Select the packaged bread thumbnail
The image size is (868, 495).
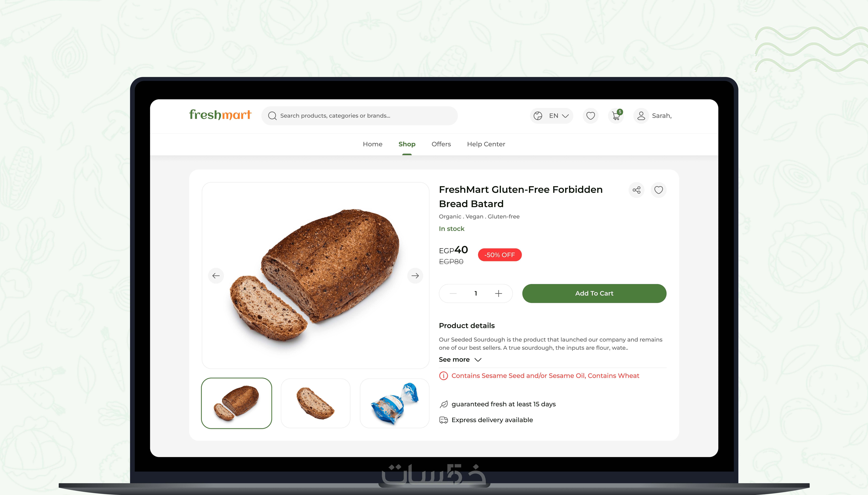(395, 403)
